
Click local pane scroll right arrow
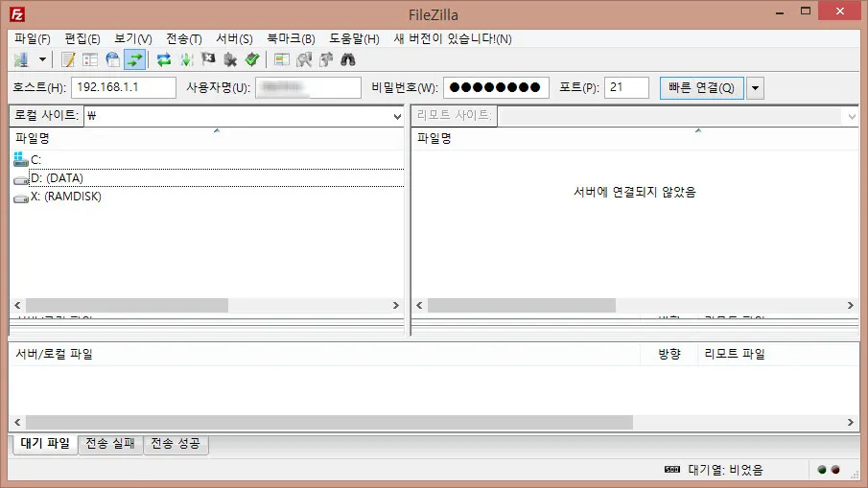[x=396, y=306]
